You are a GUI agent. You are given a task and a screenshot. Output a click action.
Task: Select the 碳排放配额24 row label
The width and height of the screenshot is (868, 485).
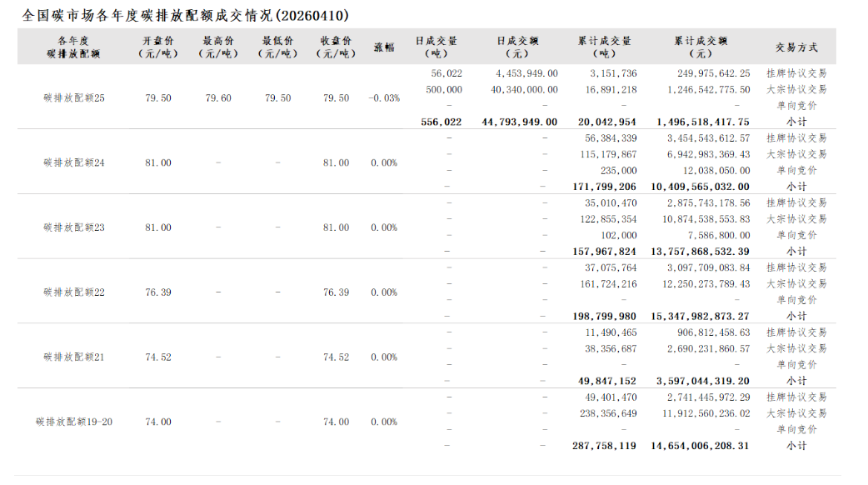pos(74,162)
